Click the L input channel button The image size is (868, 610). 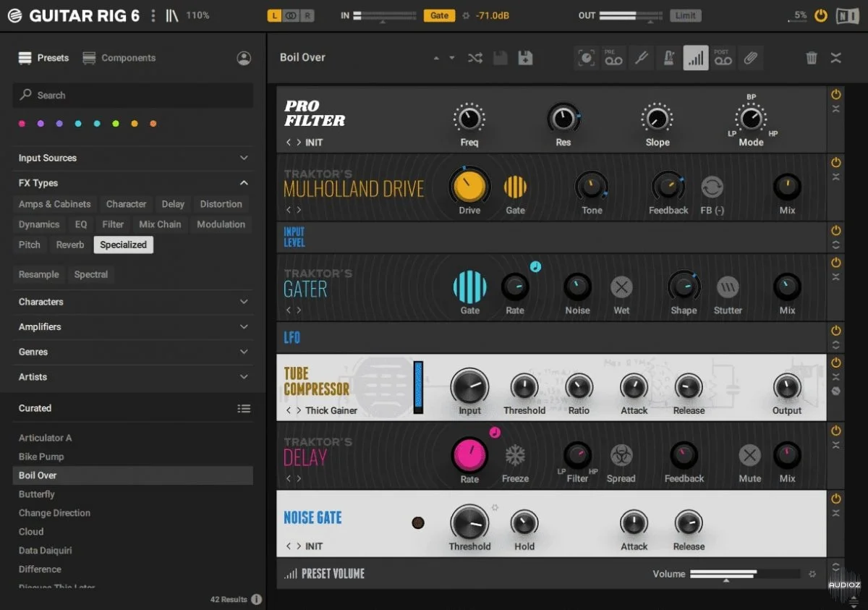click(x=275, y=15)
